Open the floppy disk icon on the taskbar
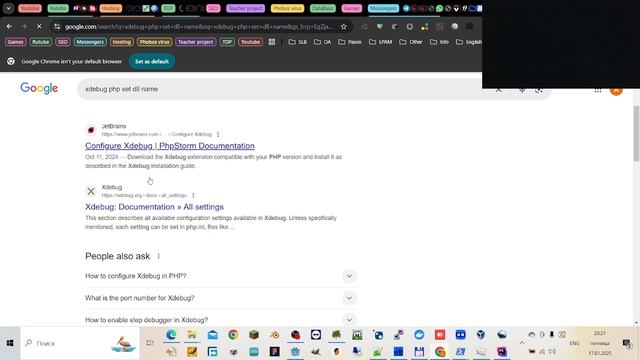 point(419,351)
